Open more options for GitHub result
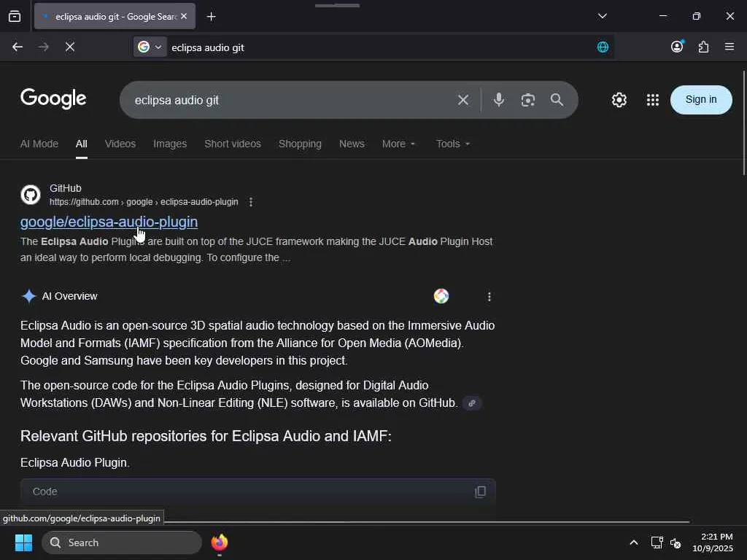This screenshot has height=560, width=747. tap(251, 202)
